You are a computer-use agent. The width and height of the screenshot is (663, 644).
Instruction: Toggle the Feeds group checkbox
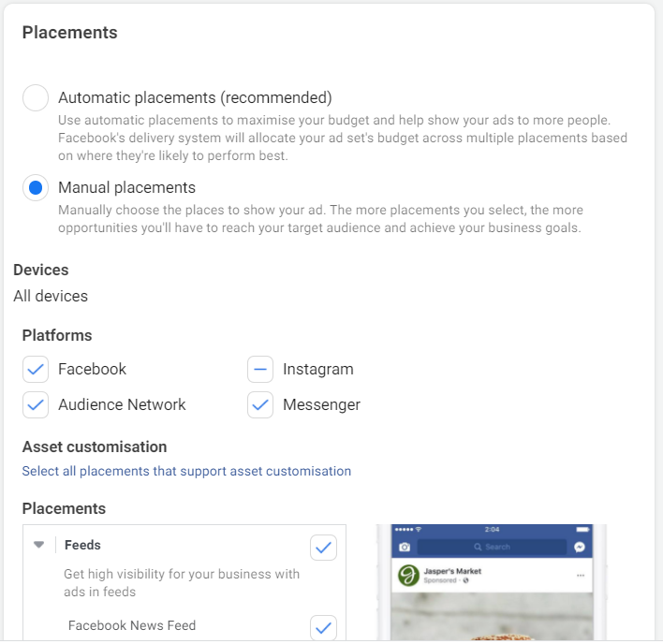[x=323, y=548]
